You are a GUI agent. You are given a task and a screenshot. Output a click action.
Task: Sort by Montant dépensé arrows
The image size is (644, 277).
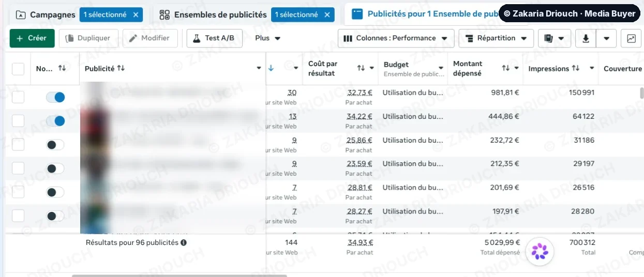tap(506, 68)
